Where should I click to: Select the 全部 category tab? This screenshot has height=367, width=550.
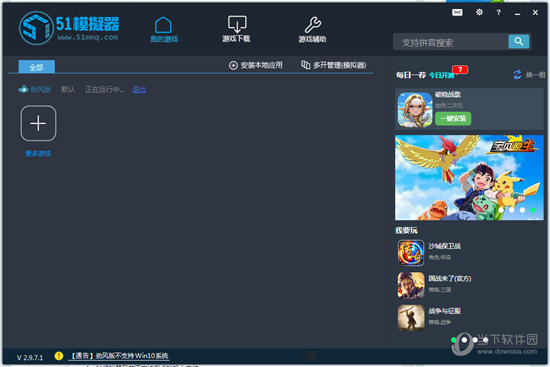click(x=36, y=67)
